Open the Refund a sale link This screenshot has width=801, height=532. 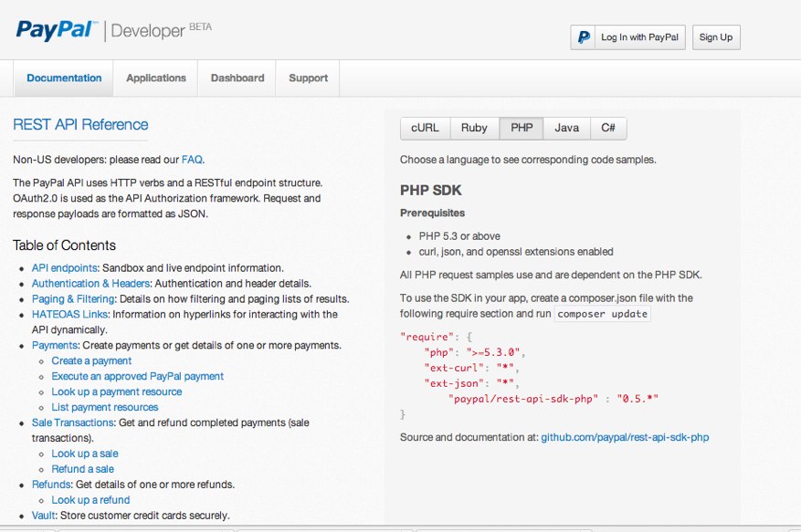tap(83, 469)
